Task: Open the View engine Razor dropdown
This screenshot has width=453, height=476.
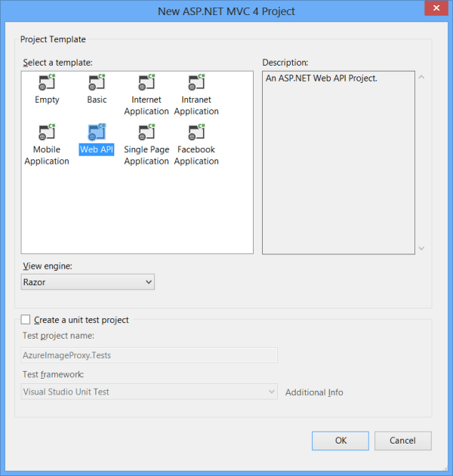Action: click(x=88, y=282)
